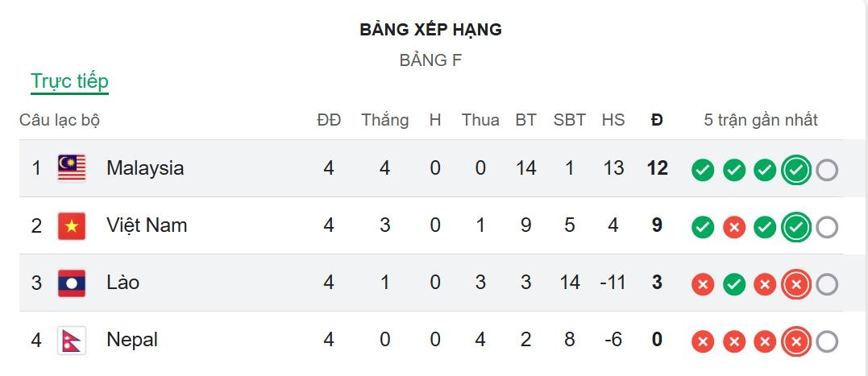The width and height of the screenshot is (868, 376).
Task: Open the Malaysia team link
Action: coord(145,168)
